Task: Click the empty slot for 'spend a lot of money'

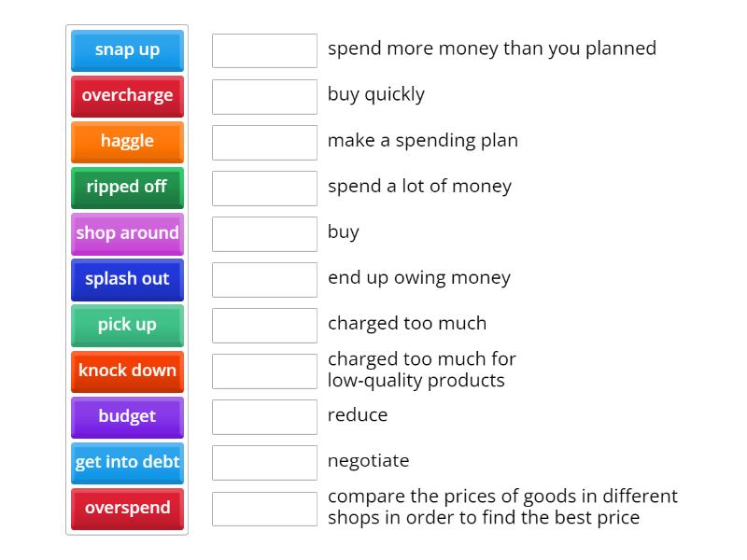Action: click(x=264, y=188)
